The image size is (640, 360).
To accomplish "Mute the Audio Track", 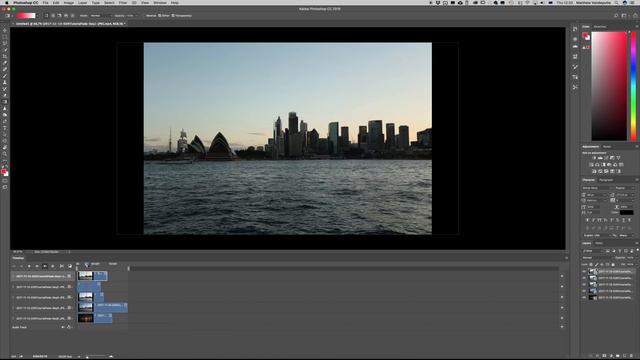I will click(x=63, y=327).
